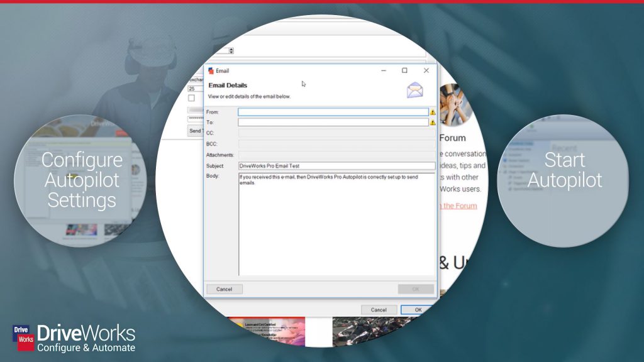Click the From email address field
This screenshot has width=644, height=362.
pyautogui.click(x=333, y=112)
